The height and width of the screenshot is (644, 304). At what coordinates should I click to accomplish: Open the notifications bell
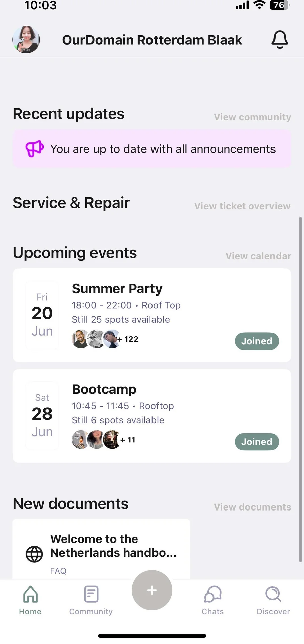[280, 40]
